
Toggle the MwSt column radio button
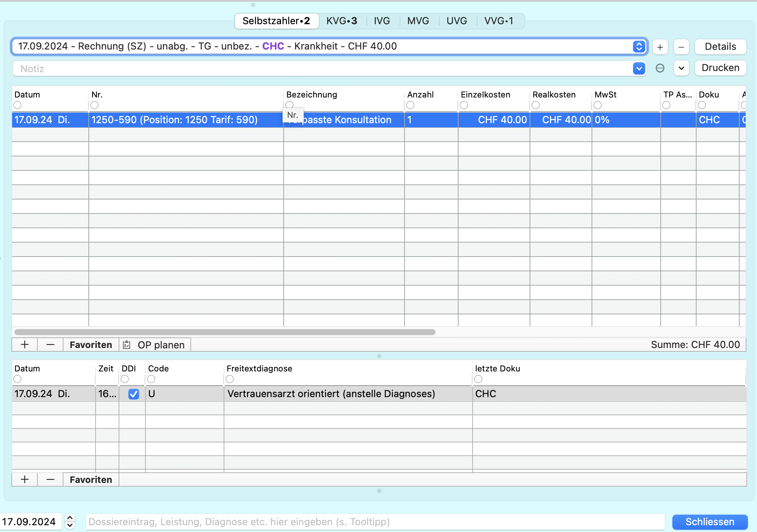pyautogui.click(x=598, y=105)
